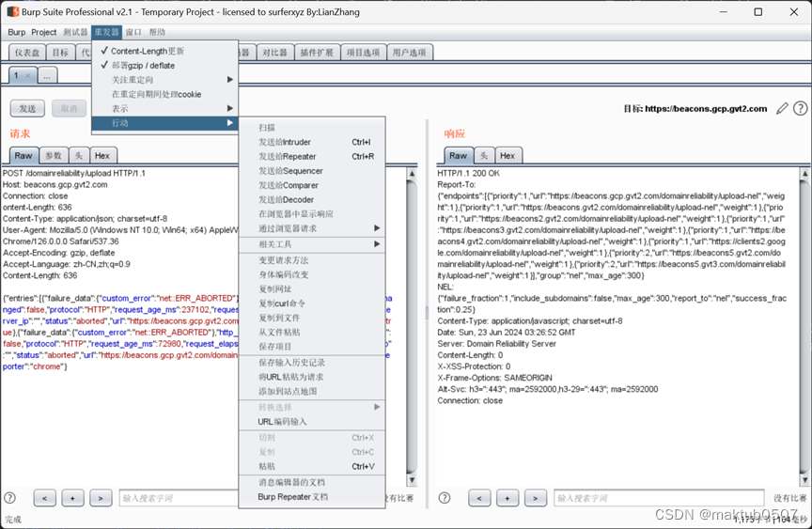Click the 发送 send button
This screenshot has width=812, height=529.
[27, 109]
